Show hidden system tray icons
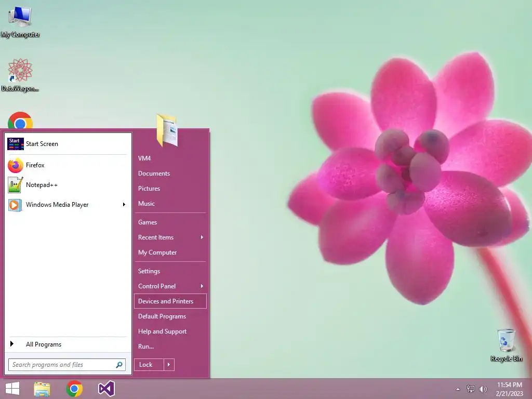The width and height of the screenshot is (532, 399). (458, 389)
